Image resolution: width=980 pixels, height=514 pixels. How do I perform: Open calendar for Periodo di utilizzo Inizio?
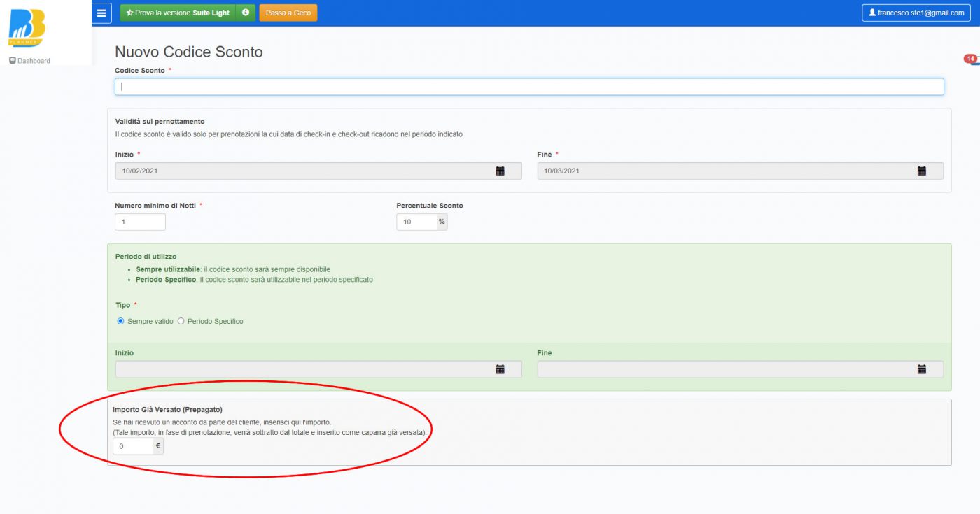click(500, 369)
